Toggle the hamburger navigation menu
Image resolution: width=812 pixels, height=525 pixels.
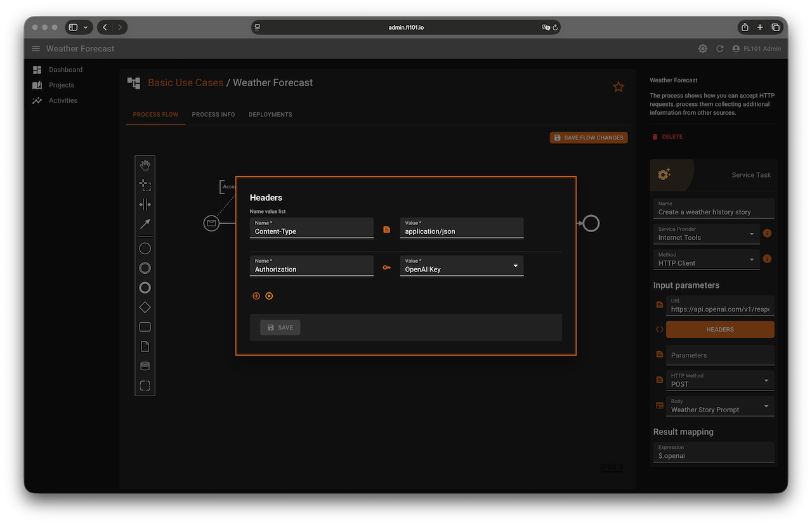36,49
